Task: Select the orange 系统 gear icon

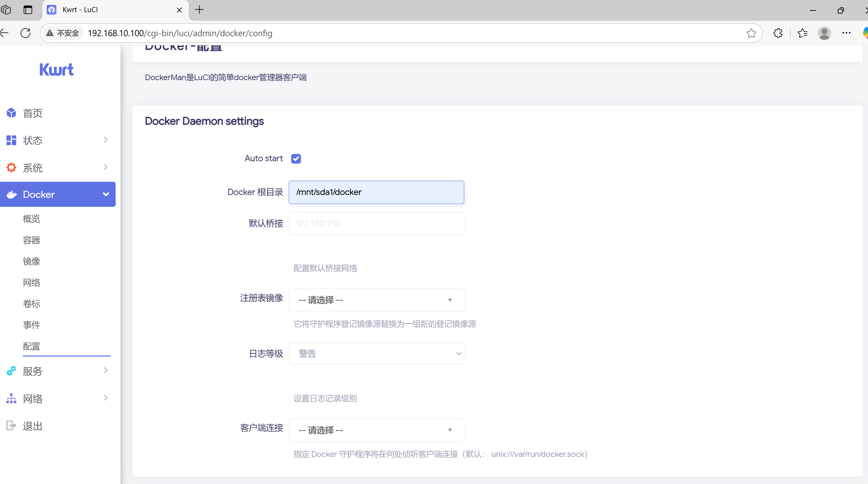Action: click(x=11, y=167)
